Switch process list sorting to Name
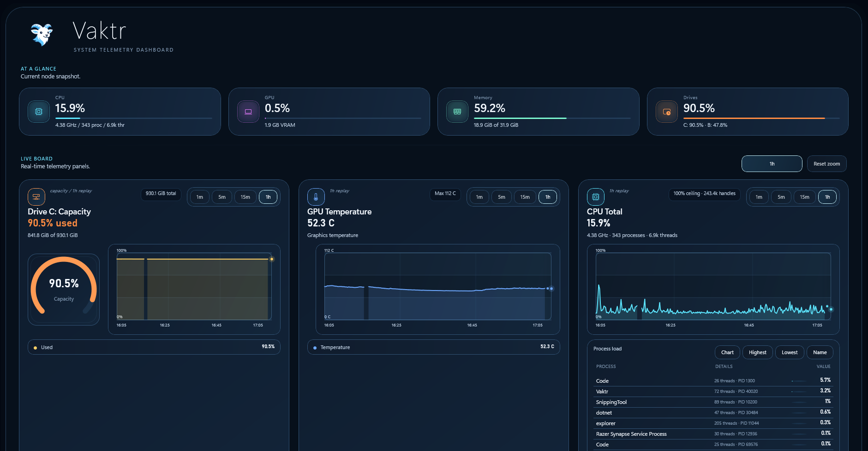The image size is (868, 451). tap(820, 352)
